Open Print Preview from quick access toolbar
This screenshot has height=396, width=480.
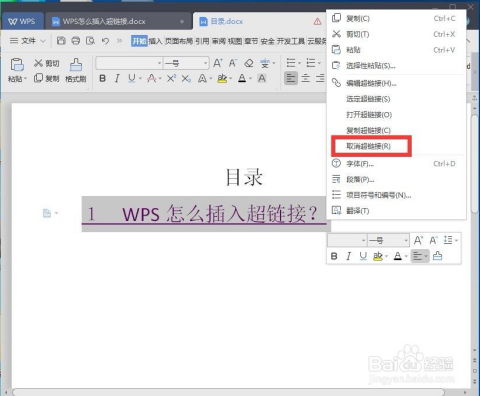(x=90, y=41)
